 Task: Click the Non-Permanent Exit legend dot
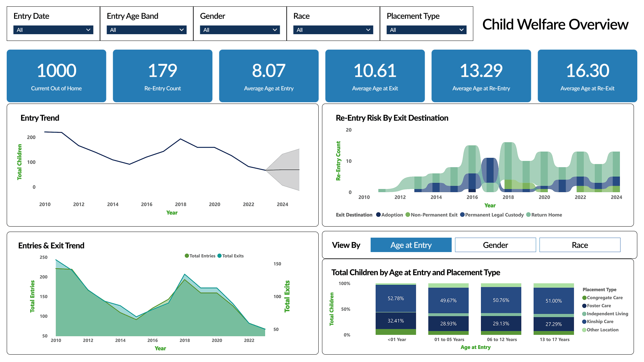point(408,215)
